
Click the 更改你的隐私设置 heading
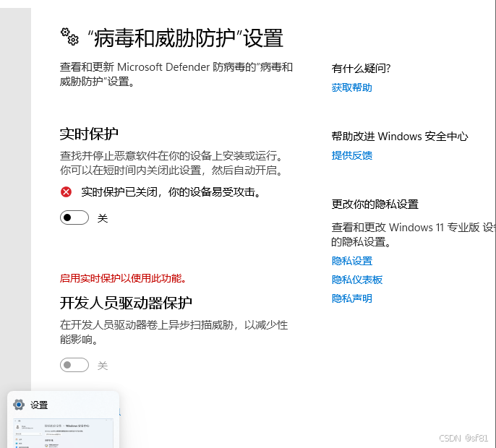375,204
